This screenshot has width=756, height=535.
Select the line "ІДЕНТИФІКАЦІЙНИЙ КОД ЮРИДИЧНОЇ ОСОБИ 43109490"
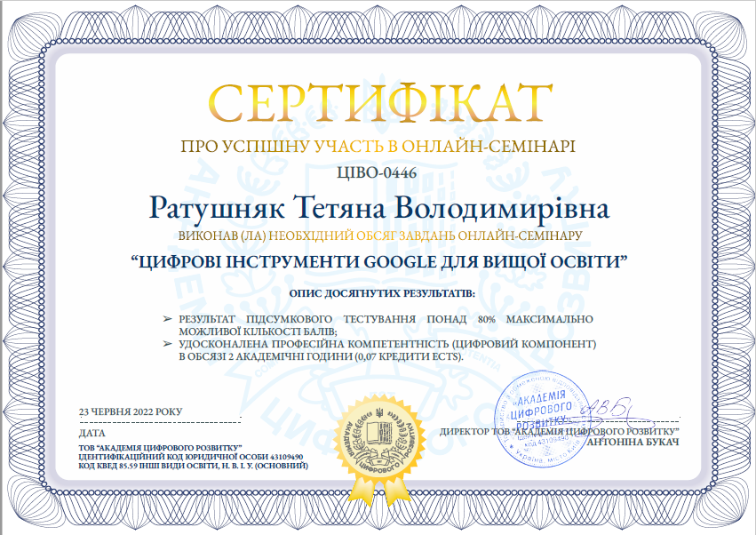tap(191, 457)
